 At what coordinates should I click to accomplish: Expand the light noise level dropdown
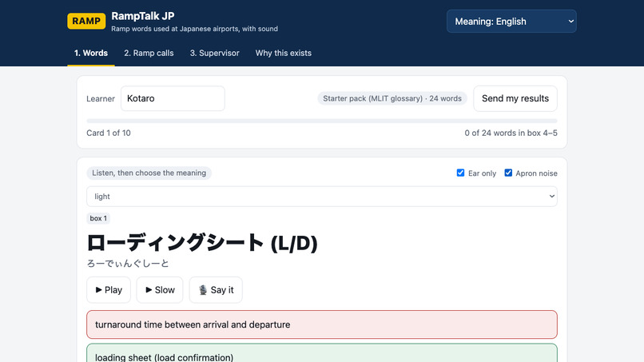pyautogui.click(x=321, y=197)
